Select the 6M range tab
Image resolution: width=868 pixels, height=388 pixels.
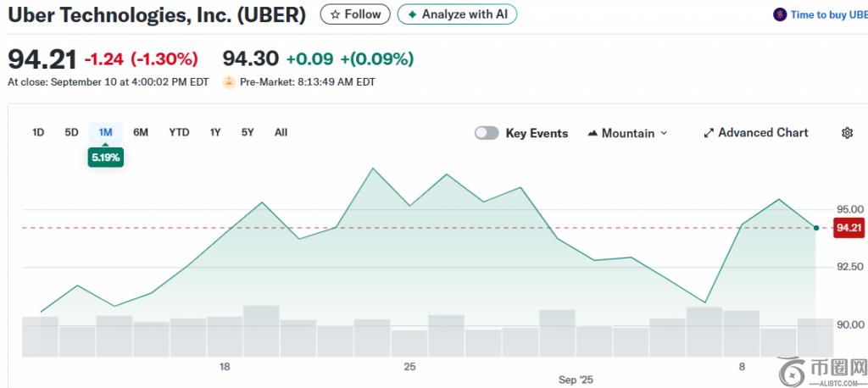click(x=141, y=132)
